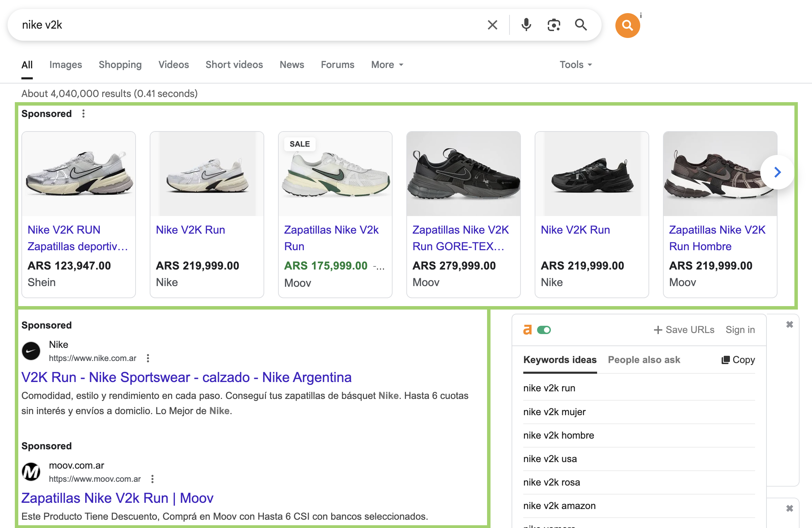Start voice search with the microphone icon

[x=526, y=25]
